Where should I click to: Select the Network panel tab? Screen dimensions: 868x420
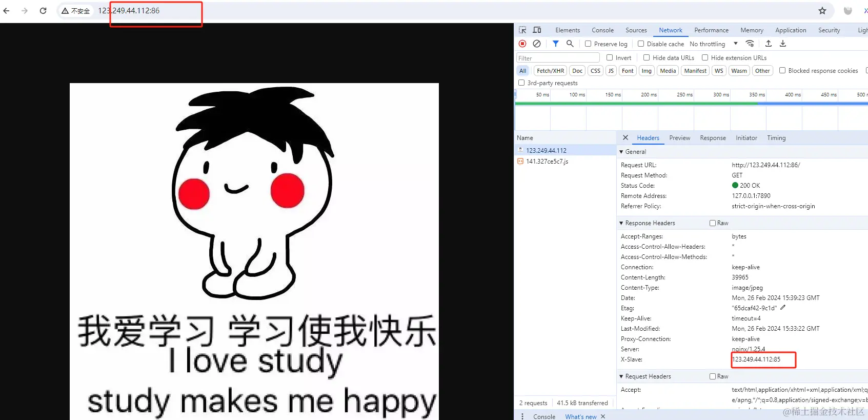tap(671, 30)
